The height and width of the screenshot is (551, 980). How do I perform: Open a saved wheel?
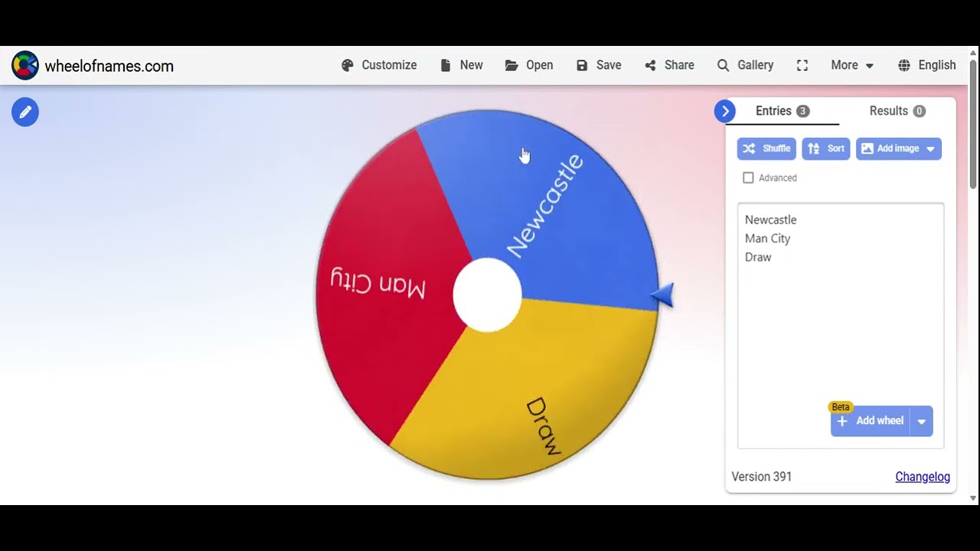pos(529,66)
